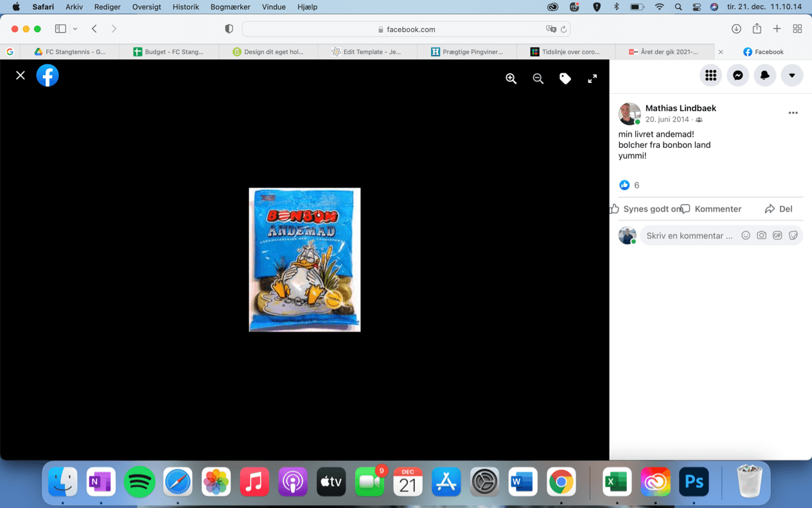Open the post date 20. juni 2014
Screen dimensions: 812x508
(x=667, y=120)
